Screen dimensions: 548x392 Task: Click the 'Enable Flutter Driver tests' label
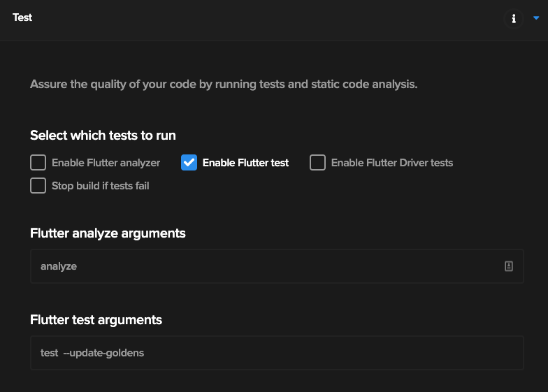(391, 163)
